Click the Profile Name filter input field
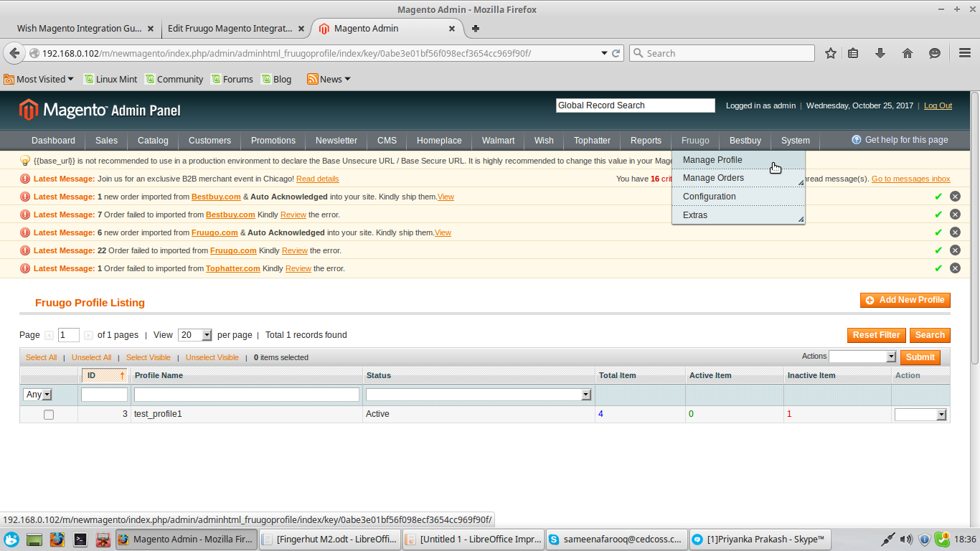The image size is (980, 551). tap(247, 395)
